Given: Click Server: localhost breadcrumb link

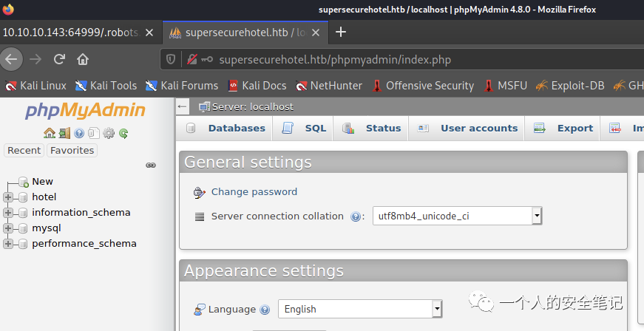Looking at the screenshot, I should [253, 107].
